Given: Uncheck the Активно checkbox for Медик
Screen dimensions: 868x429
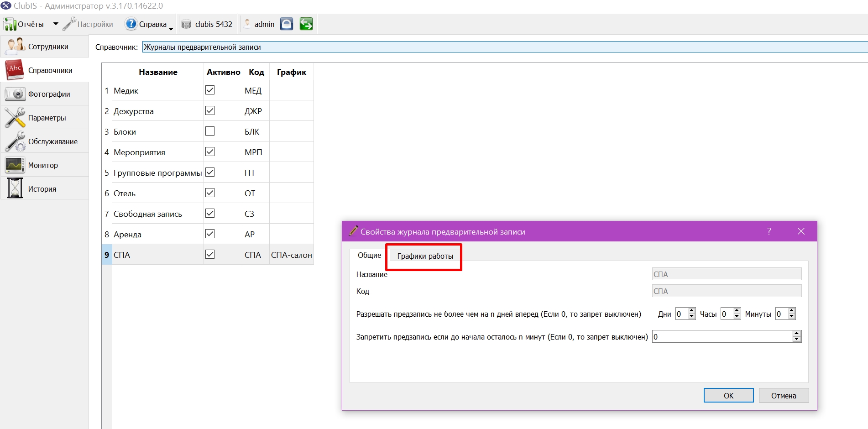Looking at the screenshot, I should 210,90.
